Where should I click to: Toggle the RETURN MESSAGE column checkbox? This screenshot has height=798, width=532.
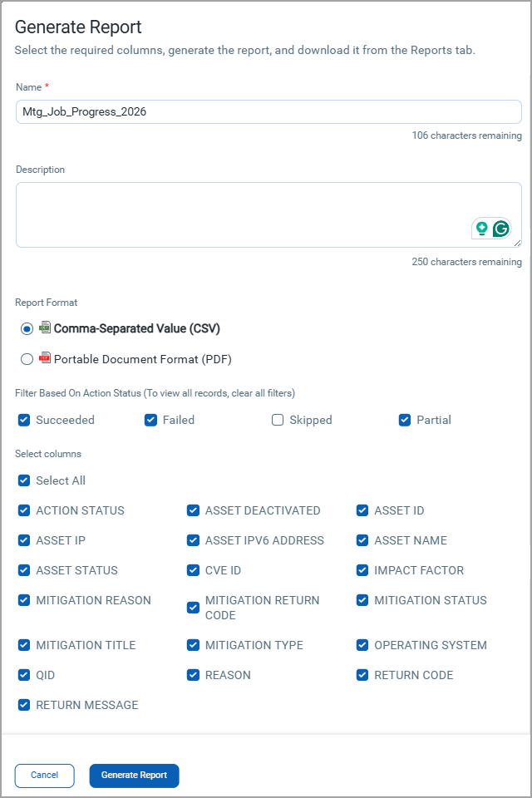24,705
